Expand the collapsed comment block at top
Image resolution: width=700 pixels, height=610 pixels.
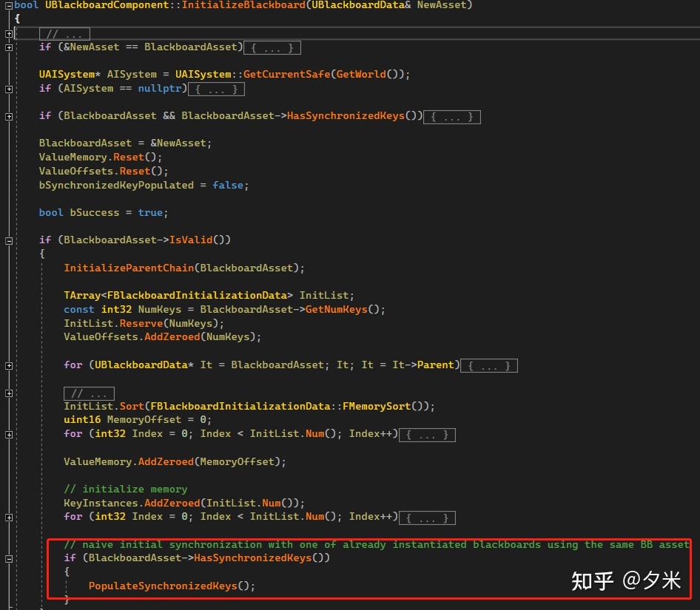[x=8, y=34]
